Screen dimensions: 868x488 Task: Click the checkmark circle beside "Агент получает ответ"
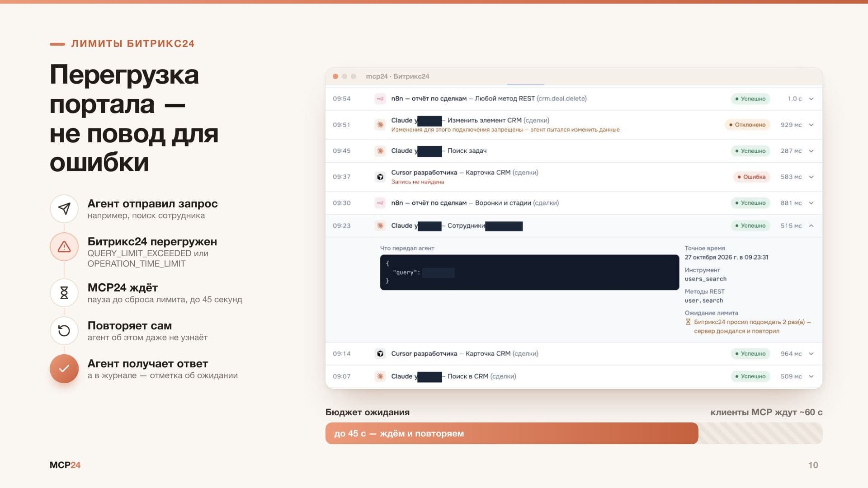click(x=64, y=369)
